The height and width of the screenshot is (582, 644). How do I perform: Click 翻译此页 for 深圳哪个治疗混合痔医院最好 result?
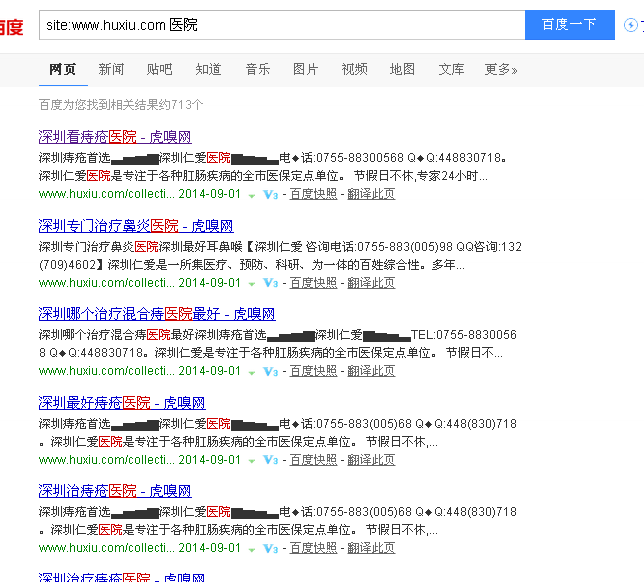371,371
